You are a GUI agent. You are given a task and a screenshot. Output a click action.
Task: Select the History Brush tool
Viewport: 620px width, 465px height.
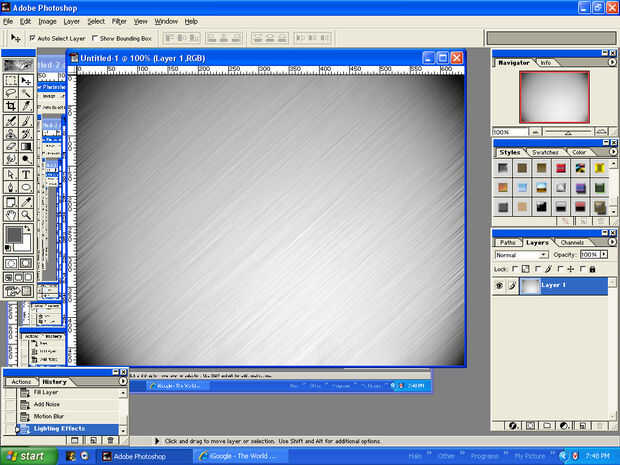coord(26,134)
